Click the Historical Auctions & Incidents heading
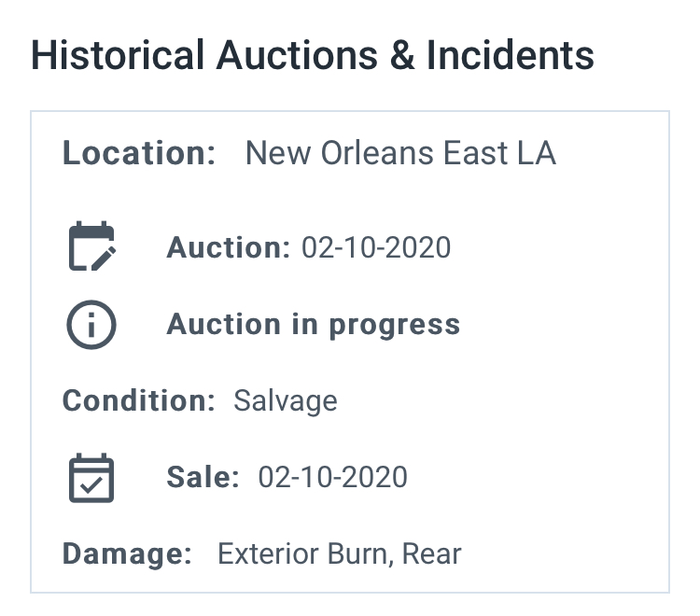700x616 pixels. pos(313,55)
